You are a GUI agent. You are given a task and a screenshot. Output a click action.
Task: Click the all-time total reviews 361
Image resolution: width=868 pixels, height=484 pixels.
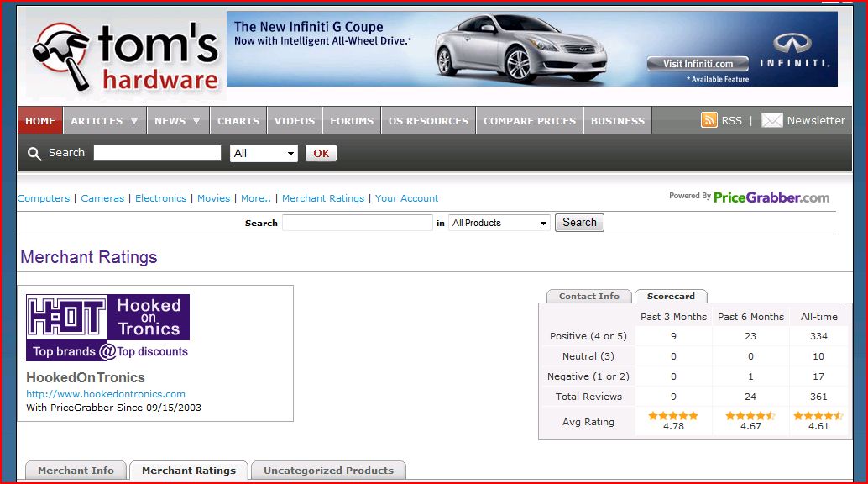coord(818,397)
